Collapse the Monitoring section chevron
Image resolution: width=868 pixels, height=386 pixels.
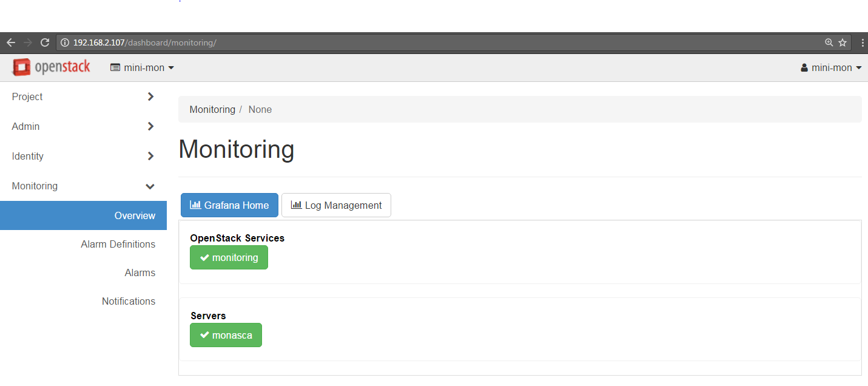(150, 186)
